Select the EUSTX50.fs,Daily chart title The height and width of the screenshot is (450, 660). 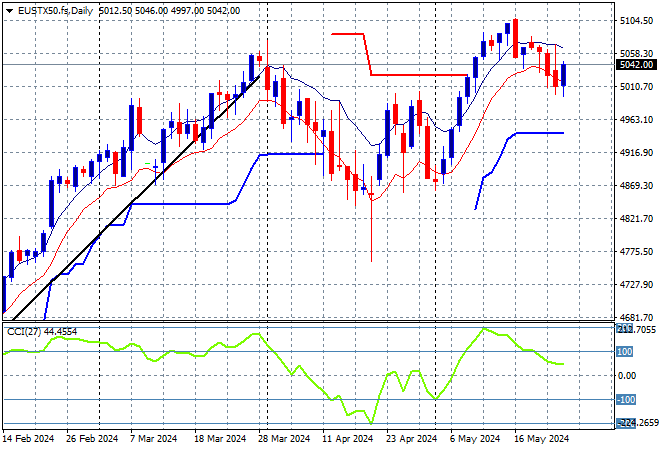pos(56,10)
